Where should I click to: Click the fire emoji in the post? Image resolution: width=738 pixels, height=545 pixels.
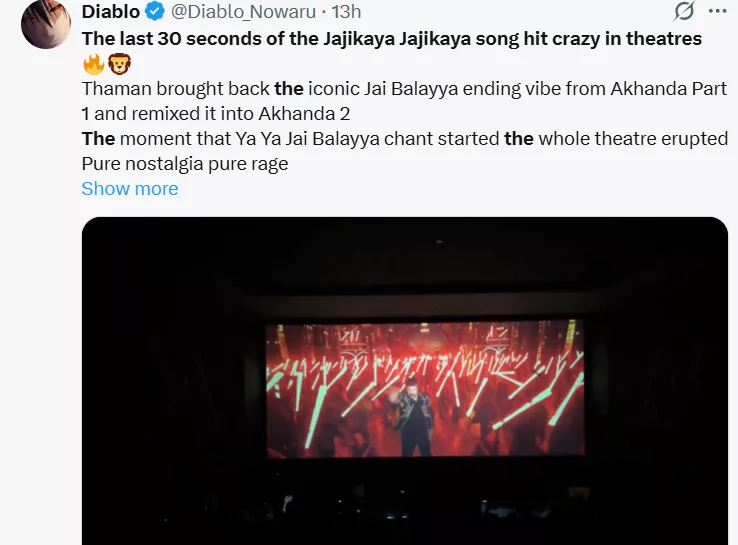pos(93,64)
